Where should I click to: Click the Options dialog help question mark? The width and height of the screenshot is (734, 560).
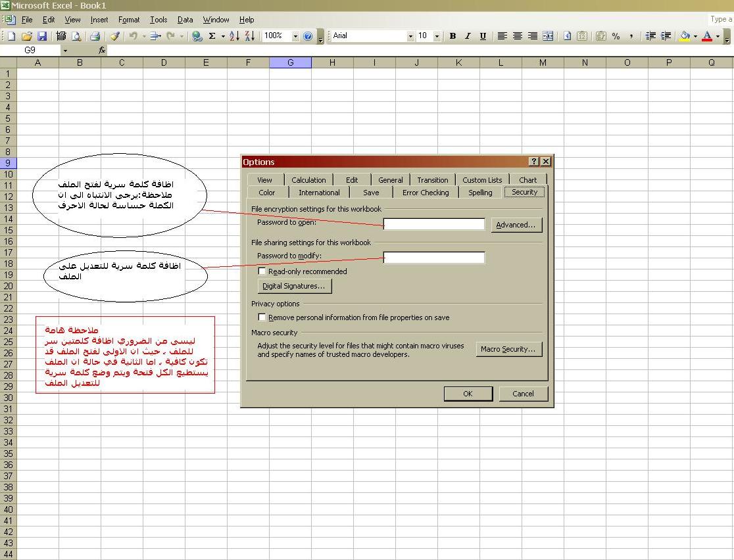(x=534, y=162)
